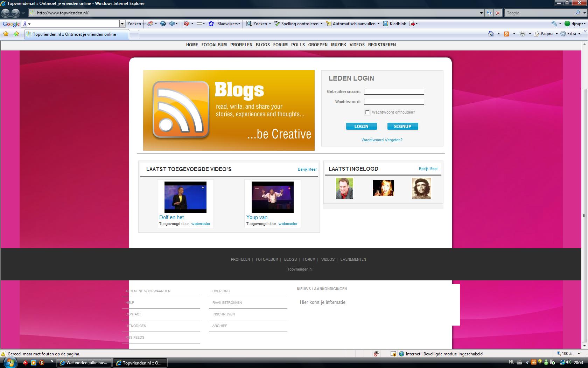The image size is (588, 368).
Task: Click the magnifier in the Google search box
Action: 577,13
